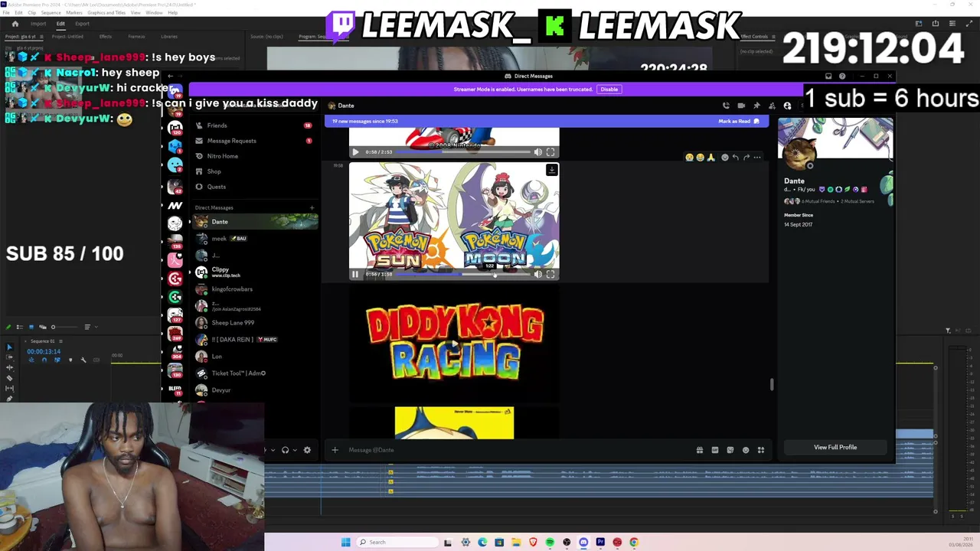Screen dimensions: 980x551
Task: Open the Devyur direct message
Action: 255,390
